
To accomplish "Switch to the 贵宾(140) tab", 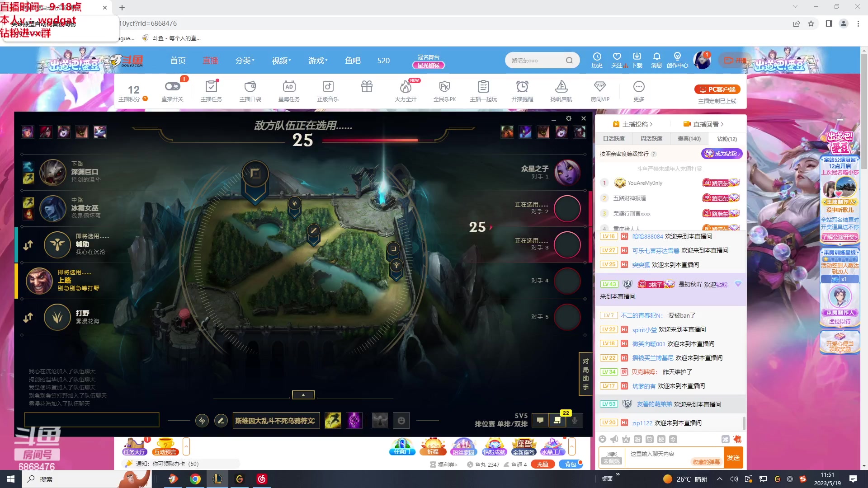I will pyautogui.click(x=689, y=139).
